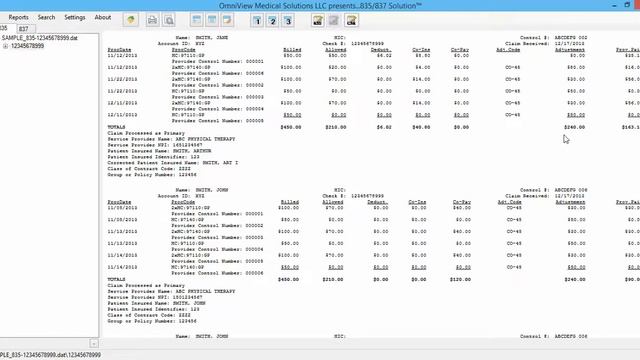
Task: Click 'Provider Control Number: 000006' in SMITH, JANE claim
Action: 218,73
